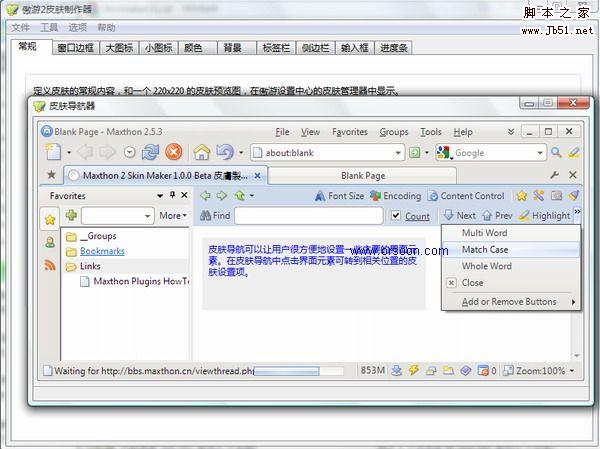Click Font Size toolbar item
Screen dimensions: 600x449
tap(339, 196)
